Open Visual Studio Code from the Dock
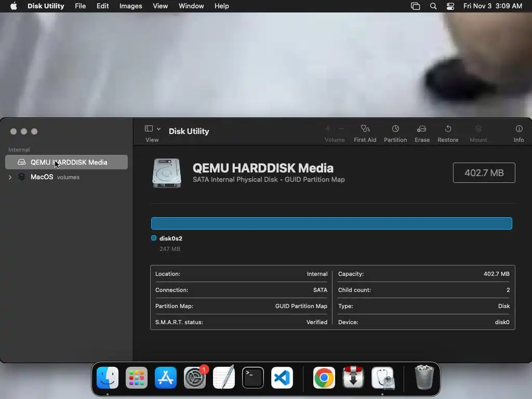 point(282,378)
